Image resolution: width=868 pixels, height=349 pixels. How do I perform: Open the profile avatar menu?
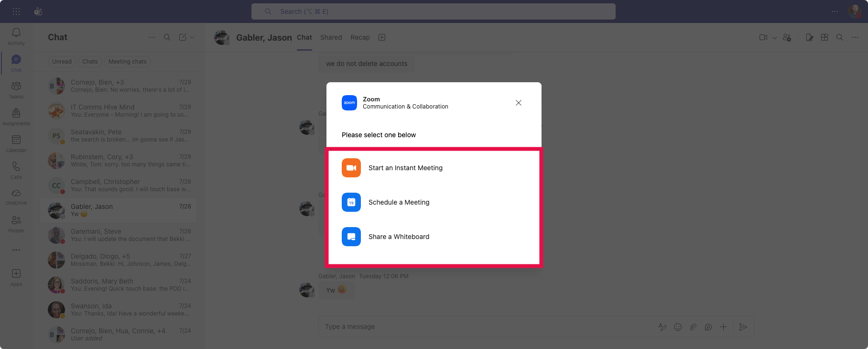[x=855, y=11]
